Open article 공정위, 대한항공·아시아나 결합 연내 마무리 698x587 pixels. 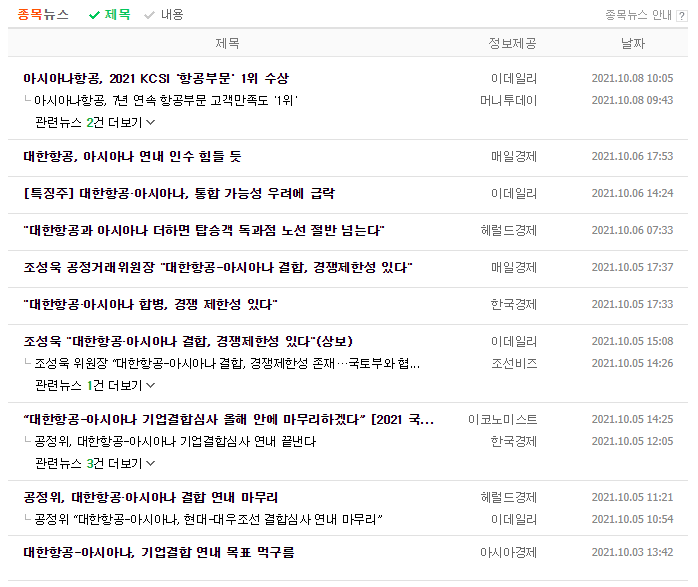pyautogui.click(x=150, y=498)
